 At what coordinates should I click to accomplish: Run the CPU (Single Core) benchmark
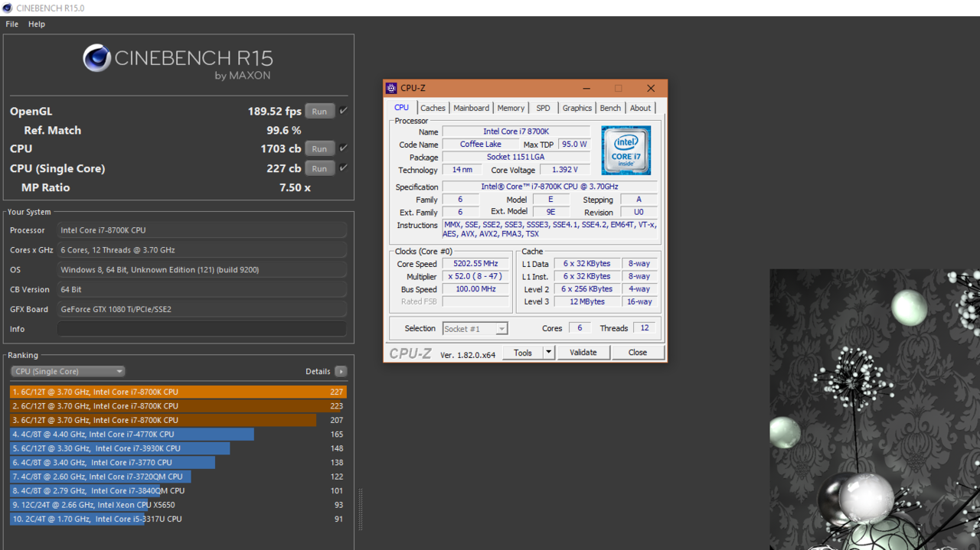click(x=319, y=168)
